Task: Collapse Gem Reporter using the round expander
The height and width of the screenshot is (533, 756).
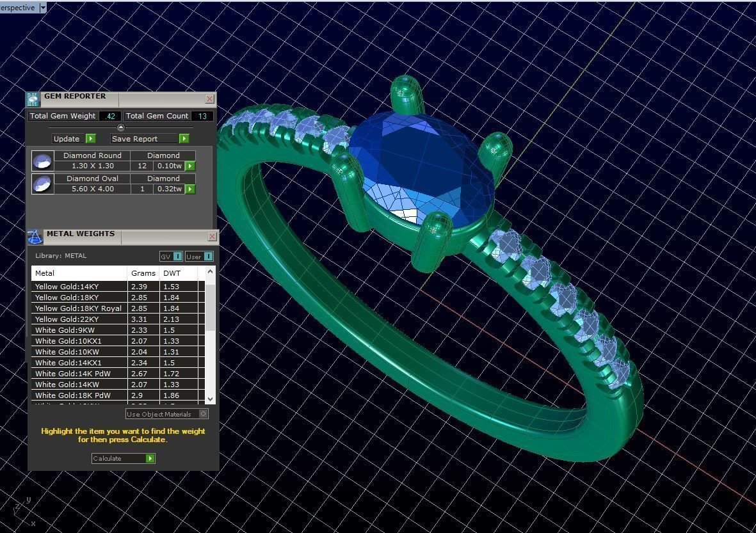Action: click(x=120, y=128)
